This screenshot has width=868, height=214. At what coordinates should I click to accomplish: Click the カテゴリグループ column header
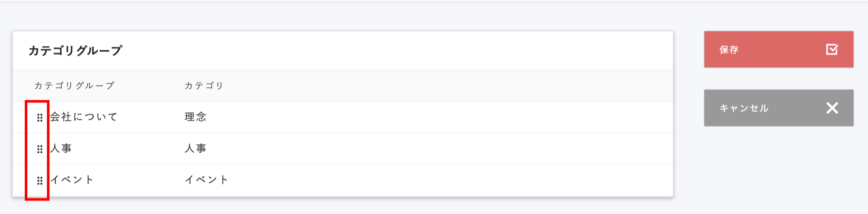pyautogui.click(x=74, y=86)
